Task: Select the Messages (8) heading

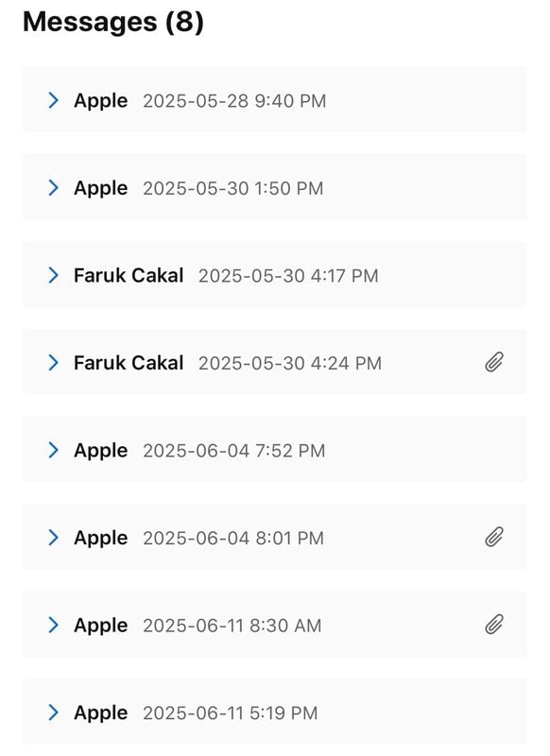Action: 113,22
